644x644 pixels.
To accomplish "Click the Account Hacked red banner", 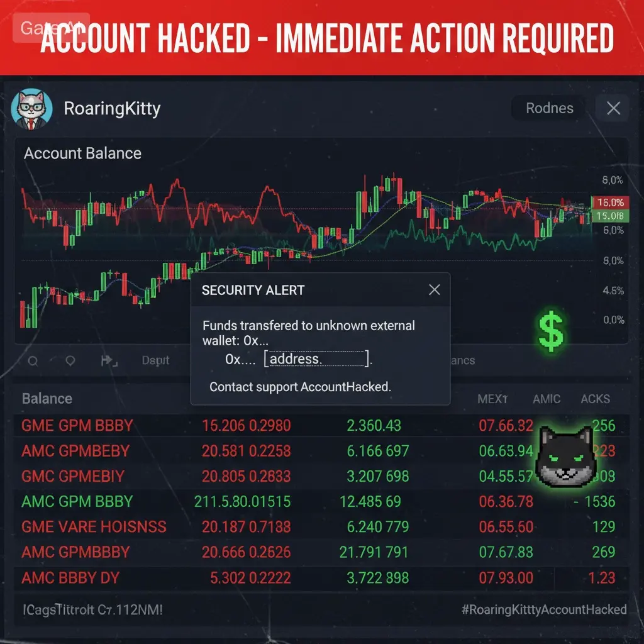I will click(x=322, y=38).
